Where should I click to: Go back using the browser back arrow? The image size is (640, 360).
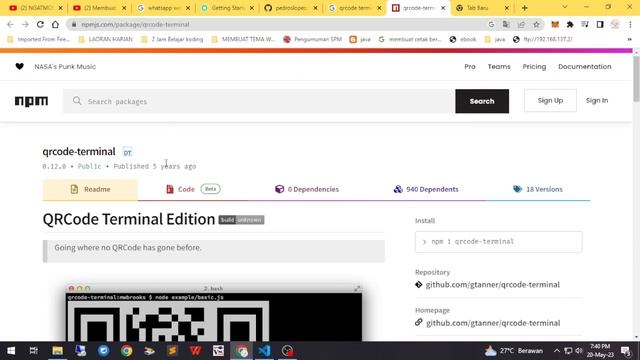pos(10,24)
